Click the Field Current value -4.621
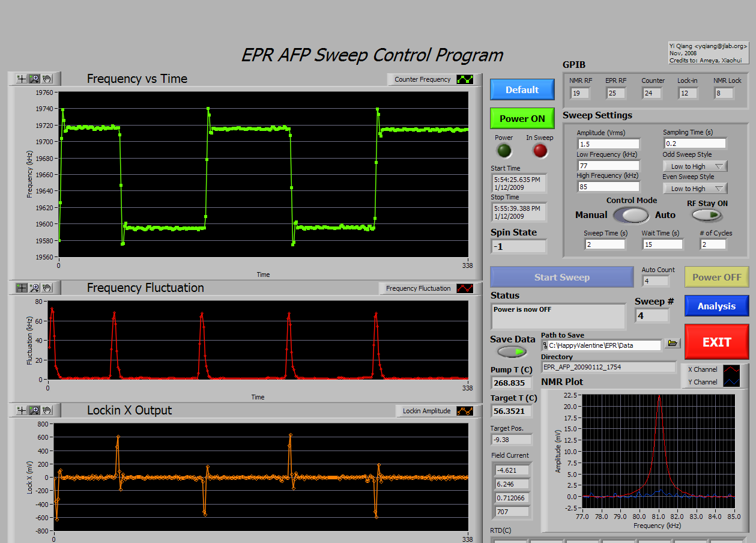This screenshot has height=543, width=756. pyautogui.click(x=512, y=470)
